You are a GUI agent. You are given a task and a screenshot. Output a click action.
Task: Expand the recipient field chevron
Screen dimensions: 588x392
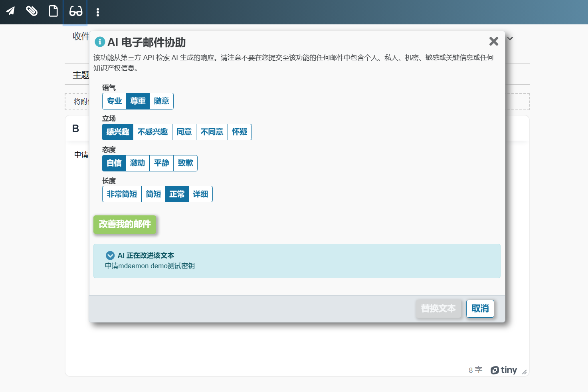tap(510, 38)
